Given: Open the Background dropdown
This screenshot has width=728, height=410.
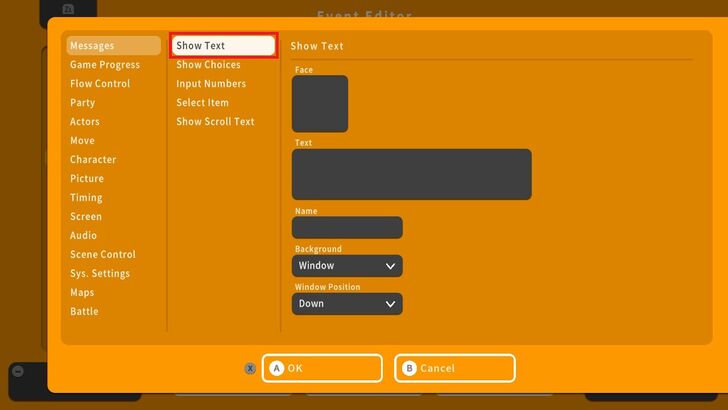Looking at the screenshot, I should pyautogui.click(x=347, y=266).
